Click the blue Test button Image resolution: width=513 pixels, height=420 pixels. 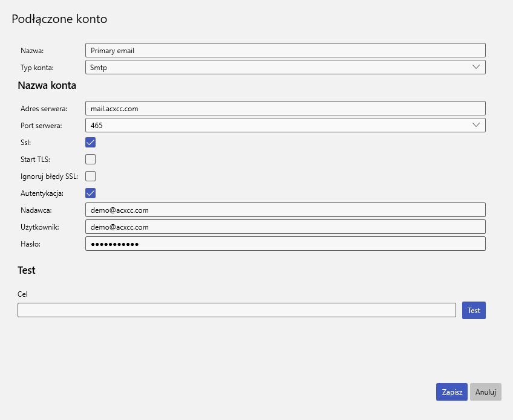tap(474, 310)
